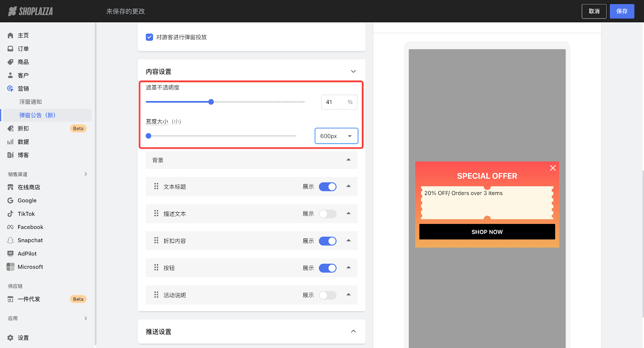
Task: Open the Google channel icon
Action: (x=10, y=201)
